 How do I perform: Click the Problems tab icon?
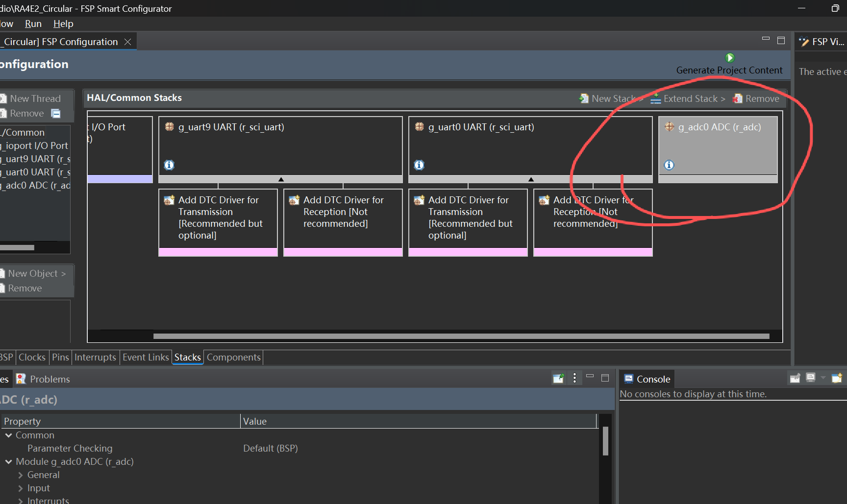[x=21, y=379]
